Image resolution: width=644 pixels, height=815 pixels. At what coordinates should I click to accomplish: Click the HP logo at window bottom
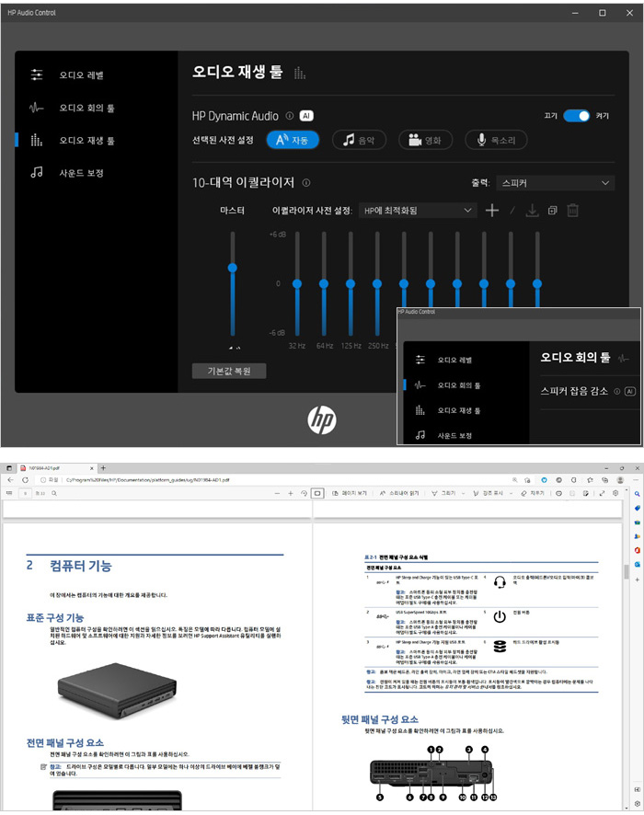coord(322,420)
